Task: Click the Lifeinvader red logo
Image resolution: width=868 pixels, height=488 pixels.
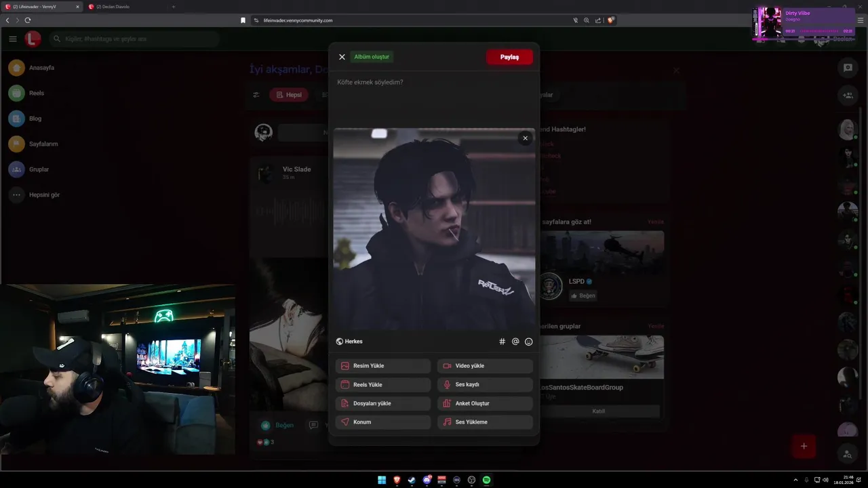Action: [33, 39]
